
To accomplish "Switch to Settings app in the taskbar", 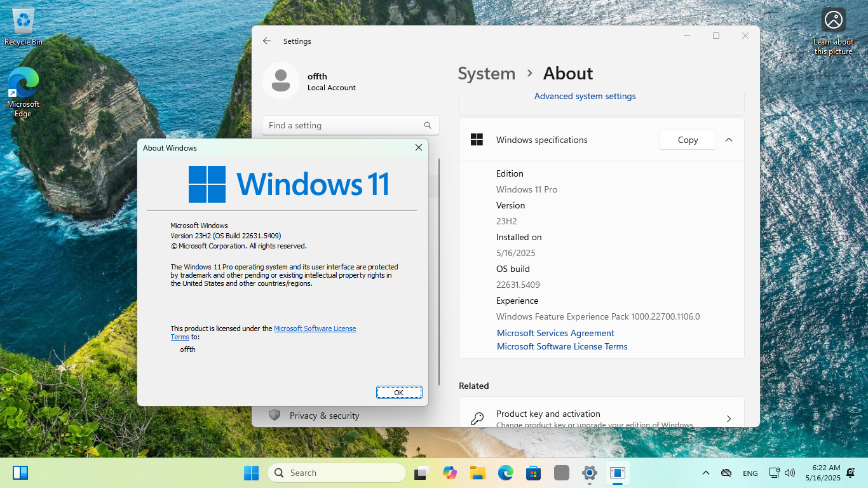I will [x=590, y=473].
